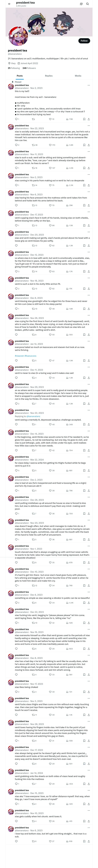Bookmark the Nov 11, 2023 post
The width and height of the screenshot is (98, 868).
[x=84, y=168]
